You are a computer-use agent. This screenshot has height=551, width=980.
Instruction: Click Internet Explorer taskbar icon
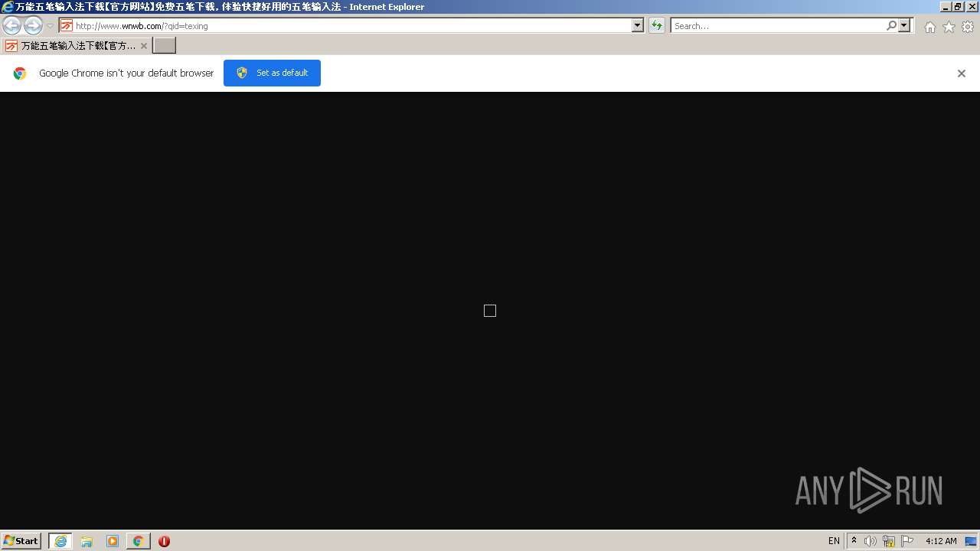(60, 541)
